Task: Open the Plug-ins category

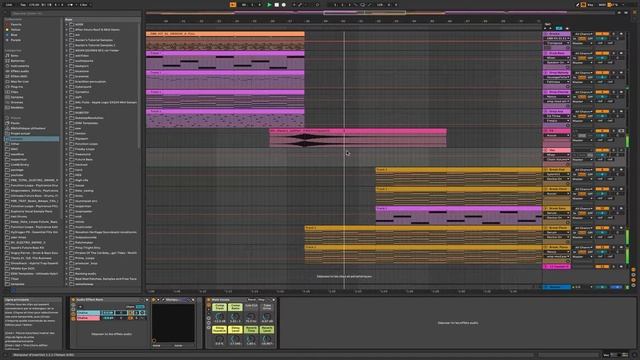Action: click(x=16, y=87)
